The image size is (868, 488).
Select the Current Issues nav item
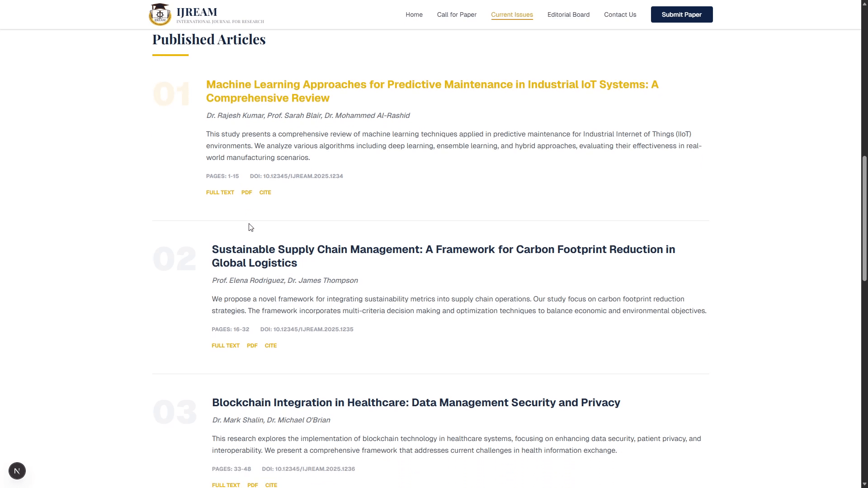click(512, 14)
